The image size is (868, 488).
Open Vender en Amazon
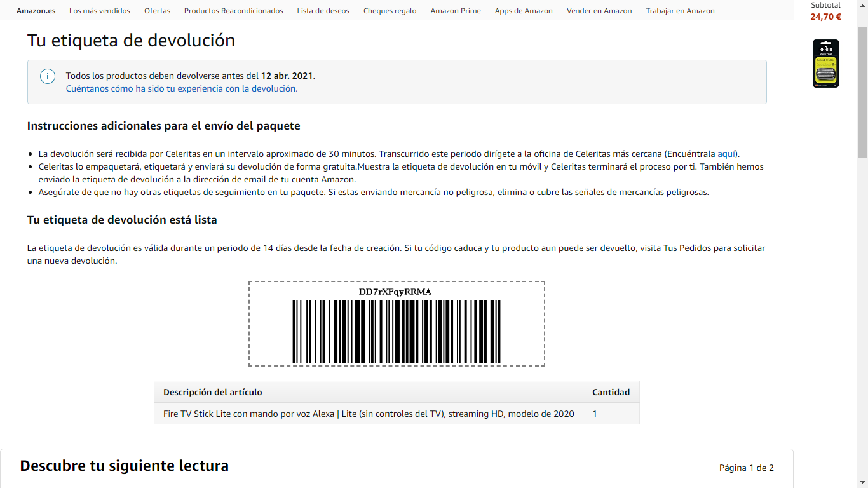coord(599,11)
